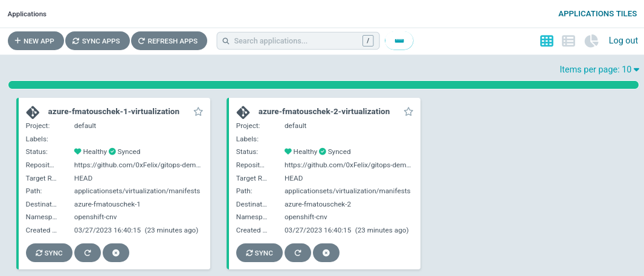Click Healthy heart icon in first card
This screenshot has width=644, height=276.
tap(77, 152)
